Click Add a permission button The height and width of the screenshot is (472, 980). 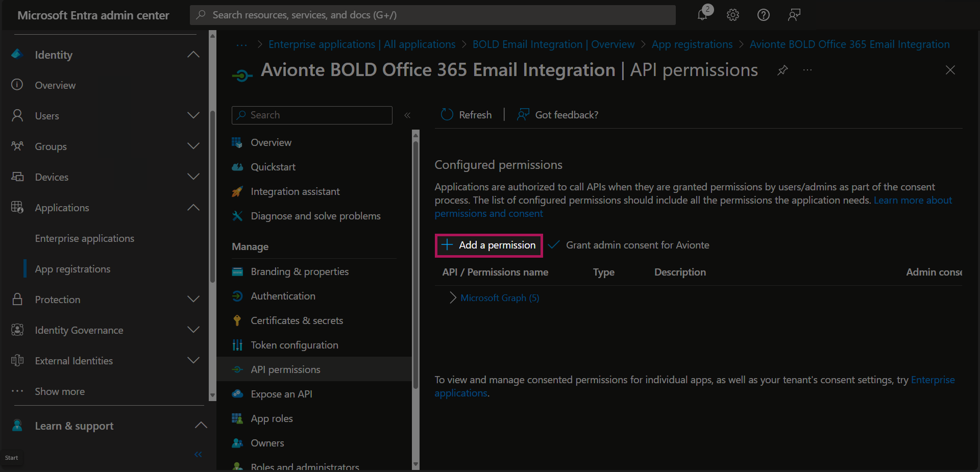[x=488, y=245]
